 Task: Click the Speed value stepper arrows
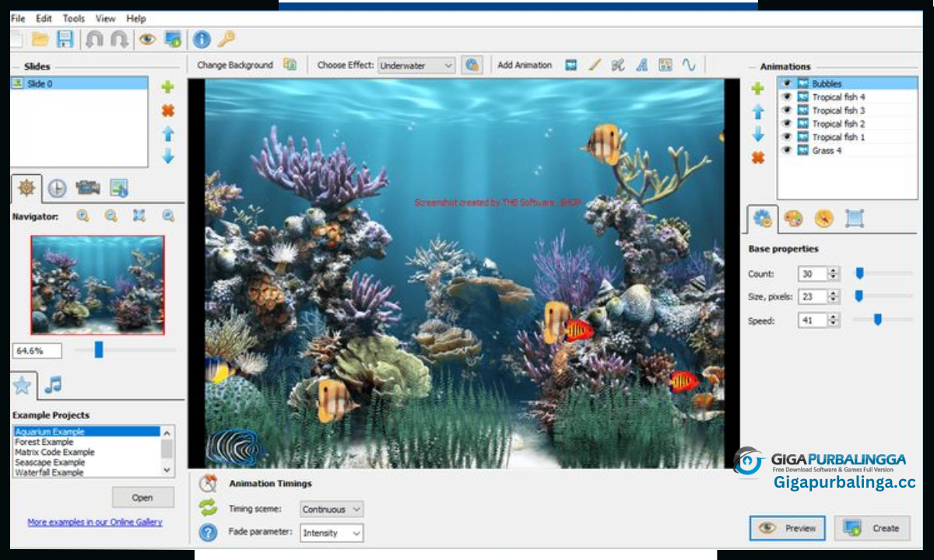coord(834,320)
